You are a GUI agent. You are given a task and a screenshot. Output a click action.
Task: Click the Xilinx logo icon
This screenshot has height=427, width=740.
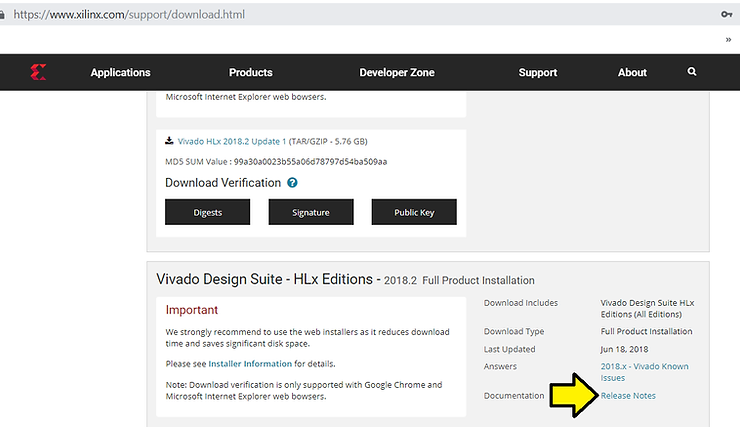pyautogui.click(x=39, y=72)
